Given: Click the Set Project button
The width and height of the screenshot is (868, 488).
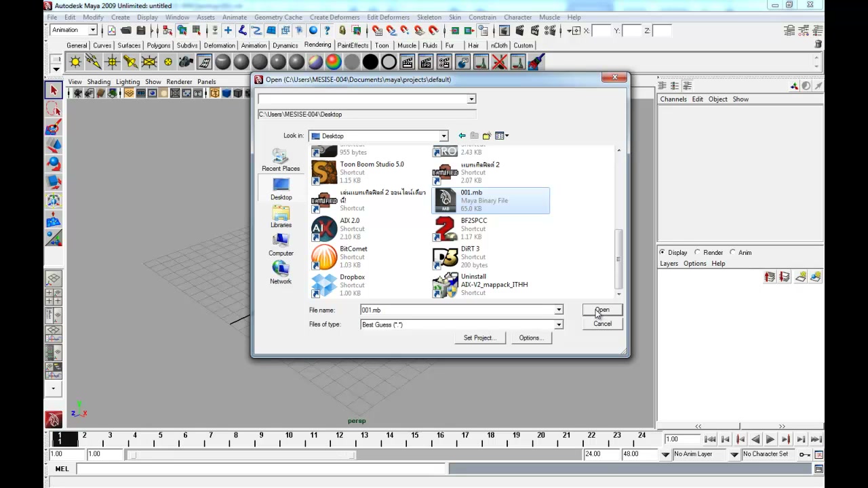Looking at the screenshot, I should [x=479, y=338].
